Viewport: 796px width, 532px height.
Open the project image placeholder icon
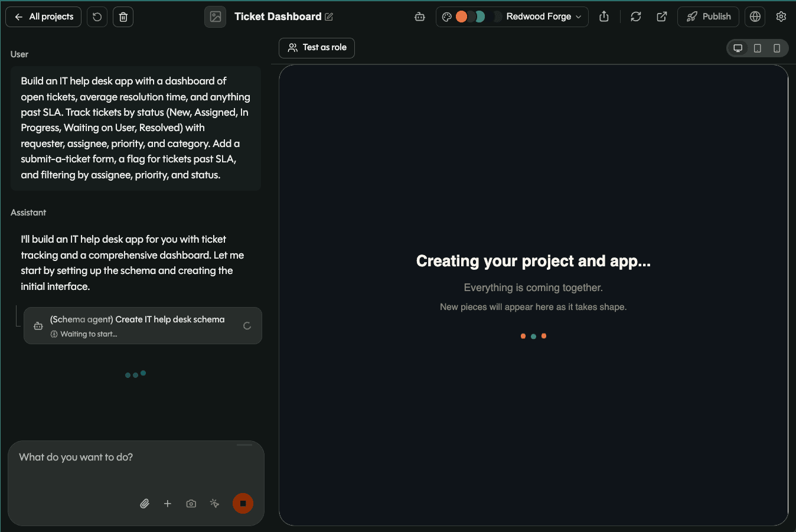[216, 17]
